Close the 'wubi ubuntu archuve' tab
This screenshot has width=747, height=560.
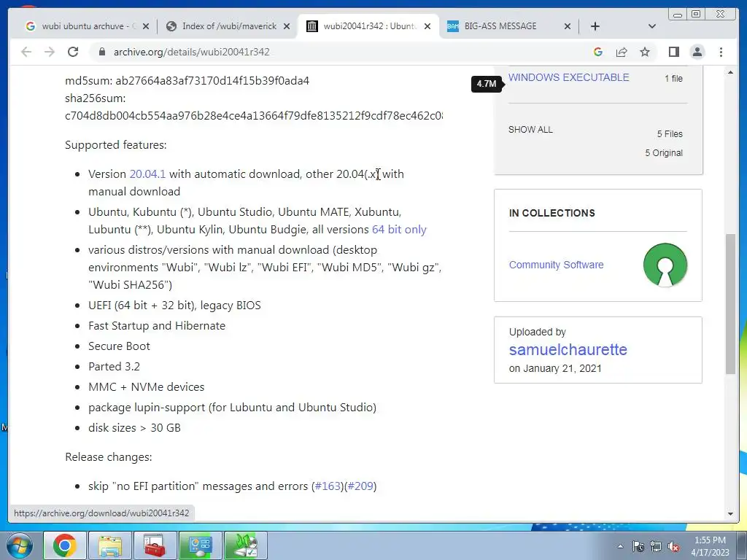[146, 26]
